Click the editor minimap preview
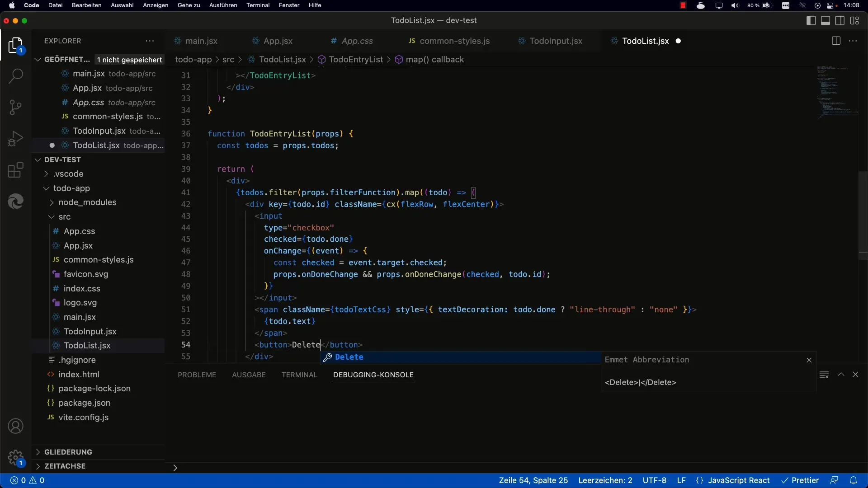The height and width of the screenshot is (488, 868). pos(837,93)
